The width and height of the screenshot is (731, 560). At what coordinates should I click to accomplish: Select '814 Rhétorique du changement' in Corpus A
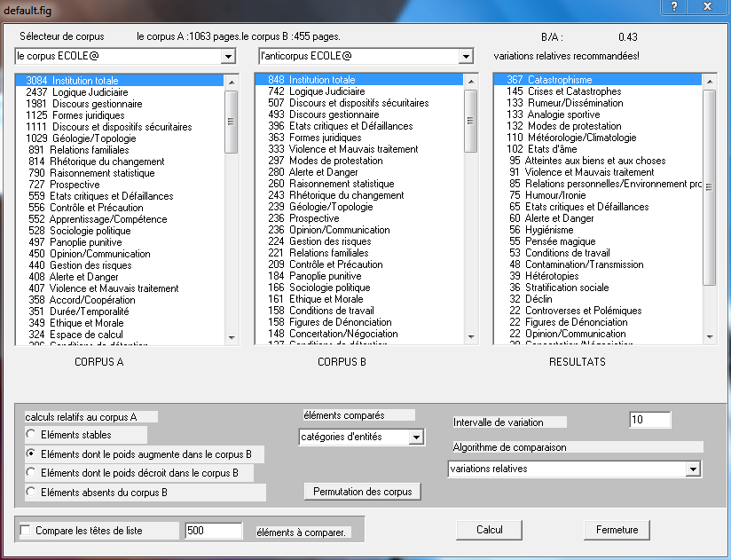[x=120, y=162]
